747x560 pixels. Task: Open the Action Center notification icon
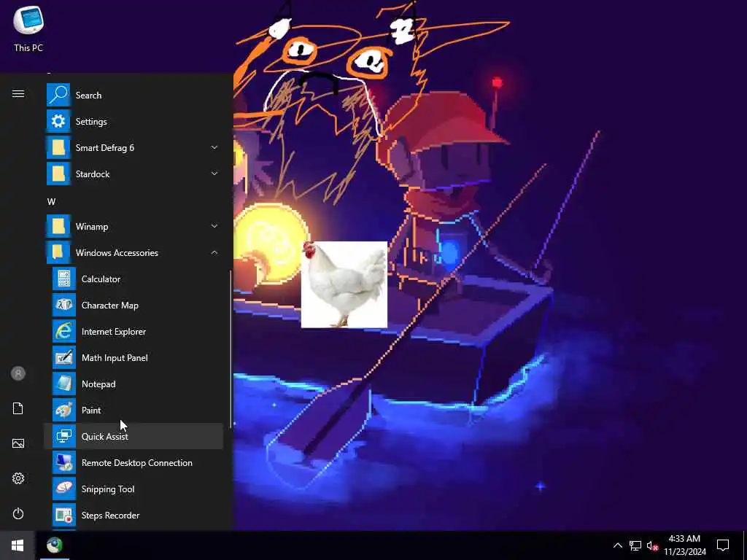[723, 545]
